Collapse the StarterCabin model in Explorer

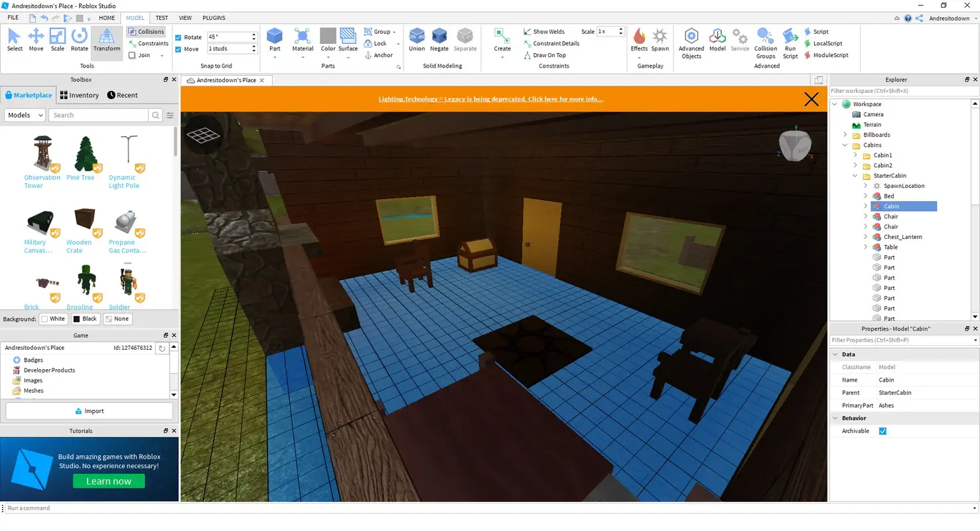click(855, 175)
